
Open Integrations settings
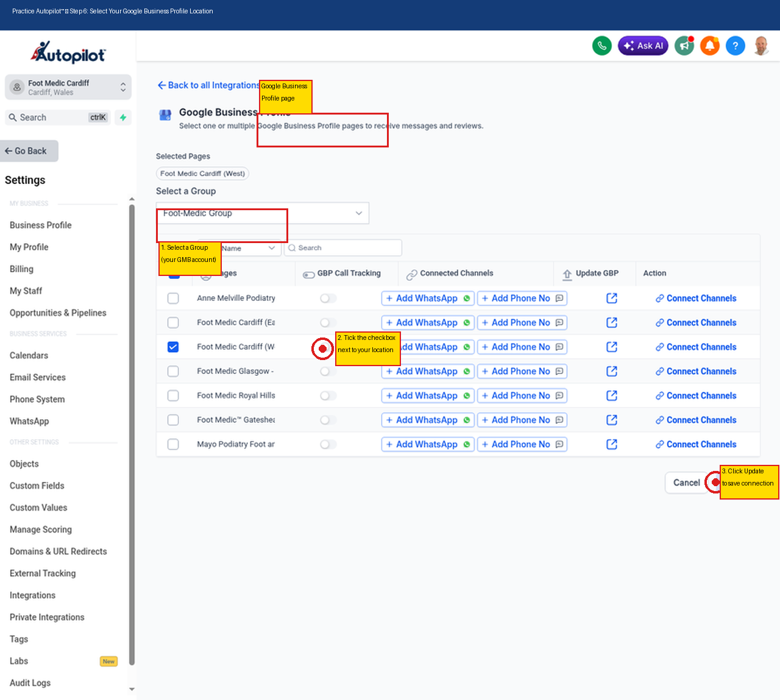click(32, 596)
